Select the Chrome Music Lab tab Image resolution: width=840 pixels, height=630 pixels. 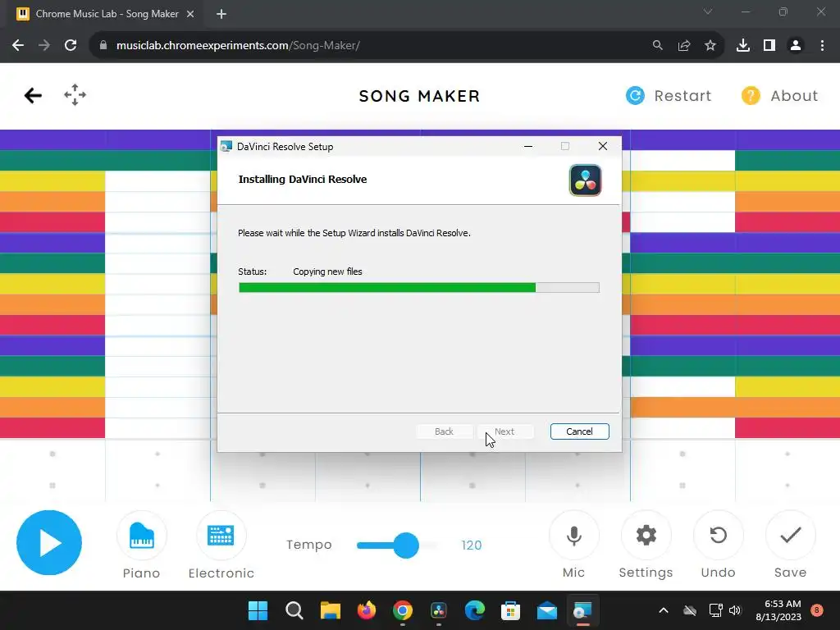pyautogui.click(x=105, y=14)
